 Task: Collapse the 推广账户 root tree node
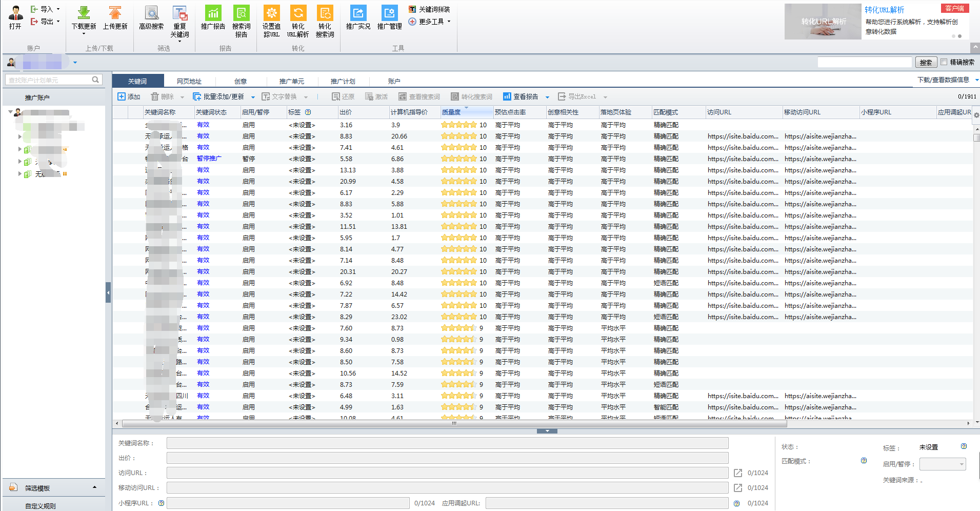(10, 112)
